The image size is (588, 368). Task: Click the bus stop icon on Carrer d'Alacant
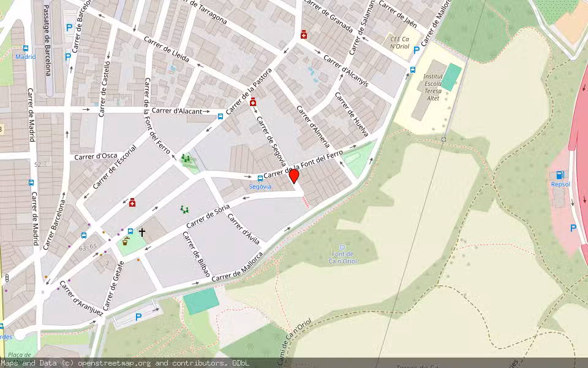tap(219, 115)
